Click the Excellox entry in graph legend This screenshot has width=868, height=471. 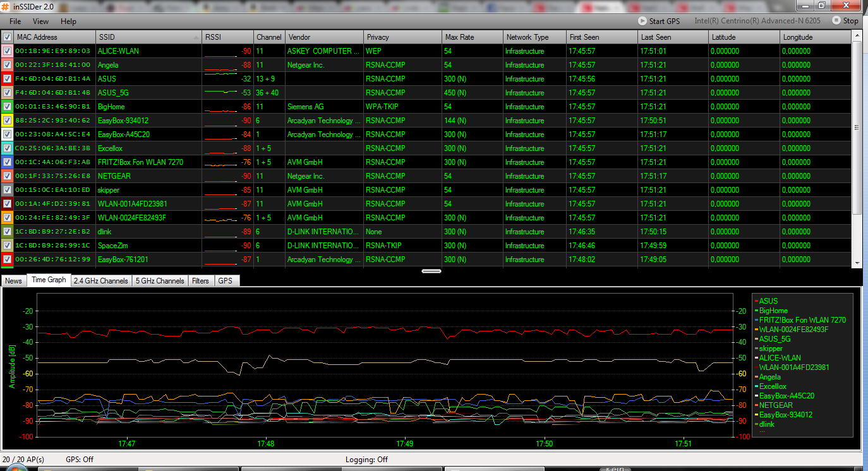point(773,386)
